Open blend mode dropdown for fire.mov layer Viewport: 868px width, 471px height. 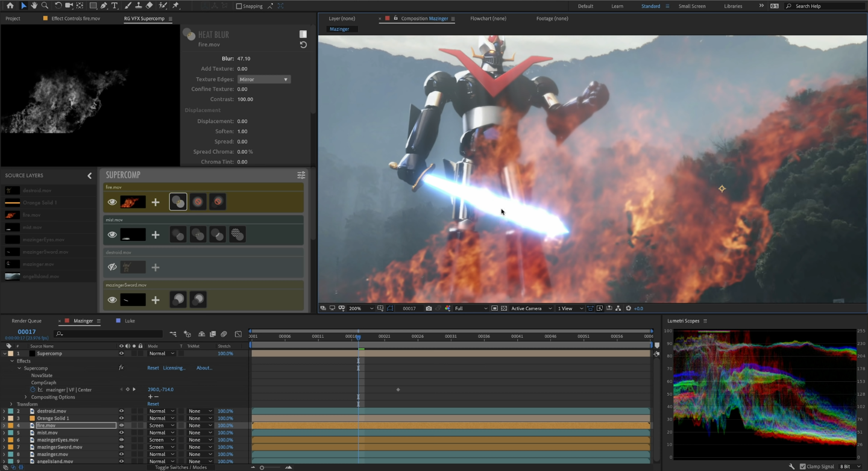(x=162, y=426)
